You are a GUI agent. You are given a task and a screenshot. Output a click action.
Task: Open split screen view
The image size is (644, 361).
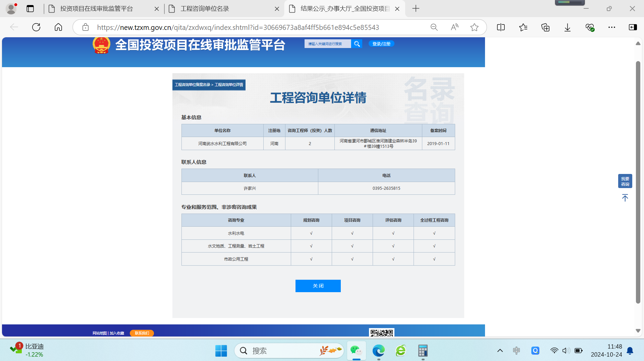[500, 27]
